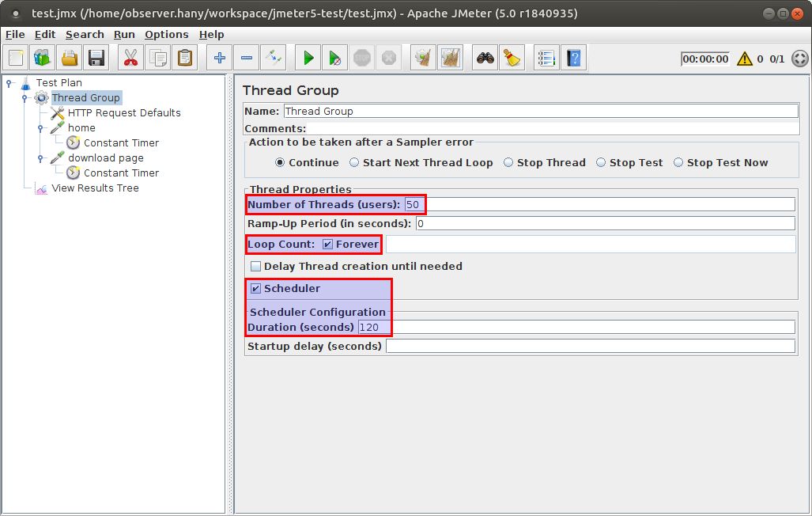
Task: Select the Test Plan tree item
Action: [x=59, y=82]
